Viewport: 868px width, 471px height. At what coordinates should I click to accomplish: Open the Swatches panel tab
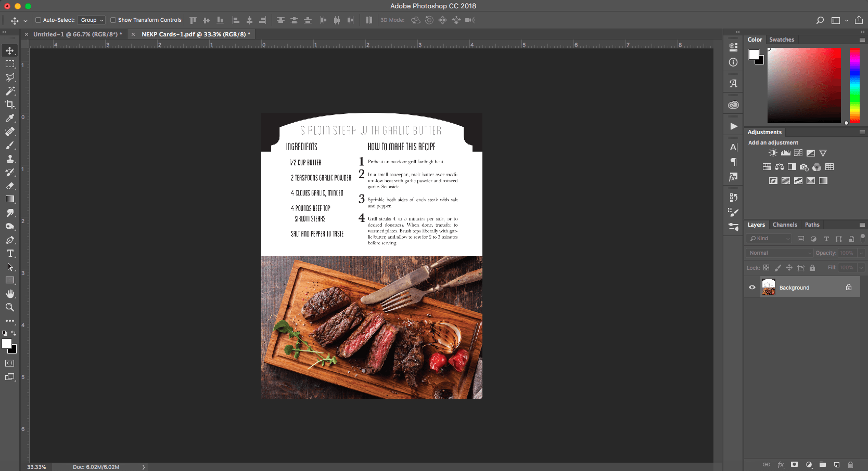[x=782, y=40]
